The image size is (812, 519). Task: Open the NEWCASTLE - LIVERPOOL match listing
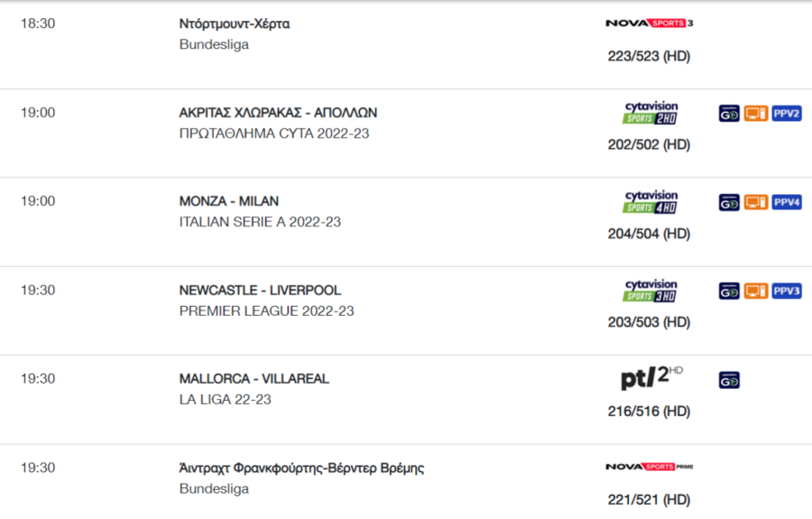click(x=260, y=290)
